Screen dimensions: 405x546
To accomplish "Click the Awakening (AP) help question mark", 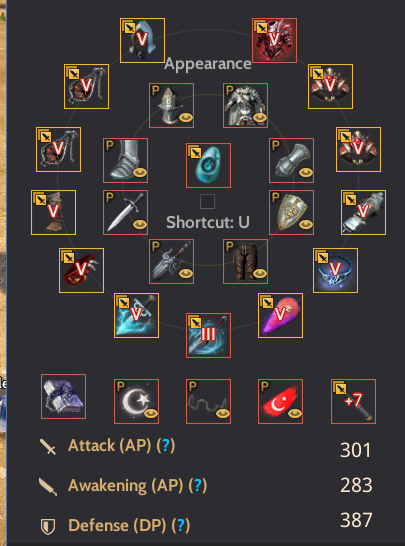I will (x=198, y=485).
